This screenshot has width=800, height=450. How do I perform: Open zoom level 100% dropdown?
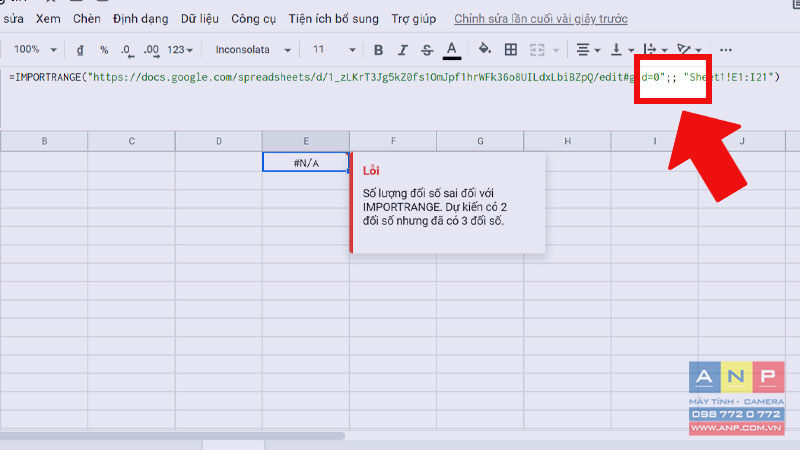(35, 49)
